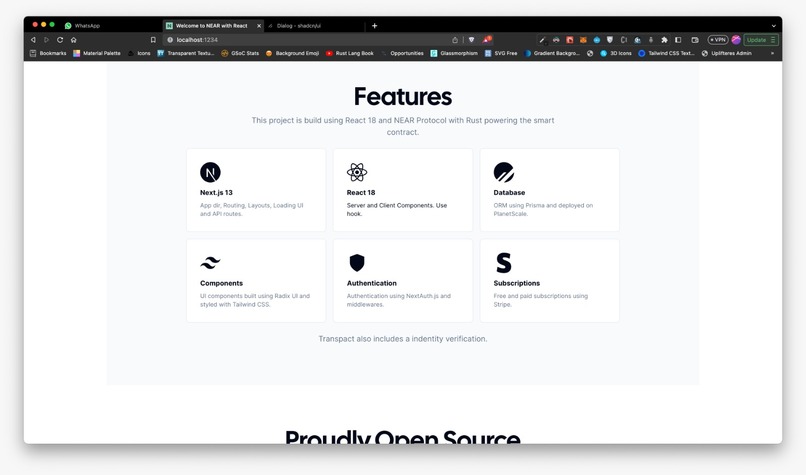Open the browser profile avatar

(x=736, y=40)
